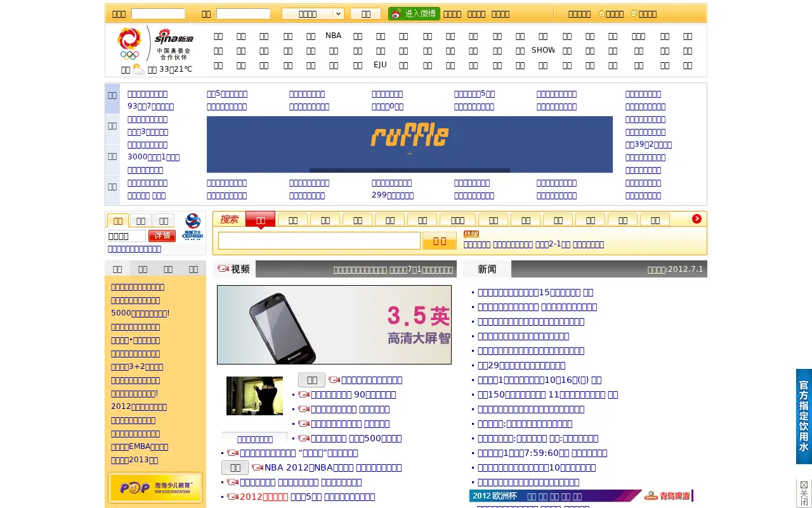Open the SHOW navigation link

[x=543, y=50]
